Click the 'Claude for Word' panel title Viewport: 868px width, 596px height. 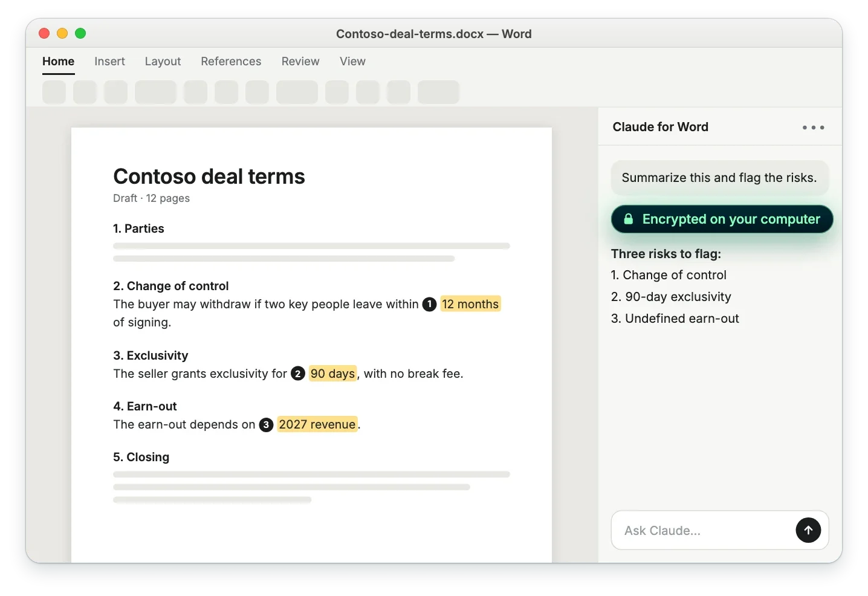point(660,127)
